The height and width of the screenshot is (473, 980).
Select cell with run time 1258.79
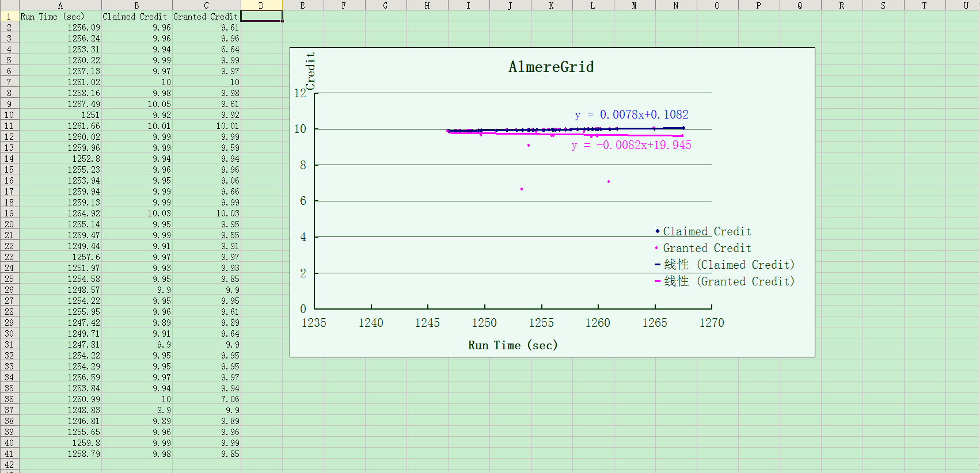pyautogui.click(x=60, y=453)
